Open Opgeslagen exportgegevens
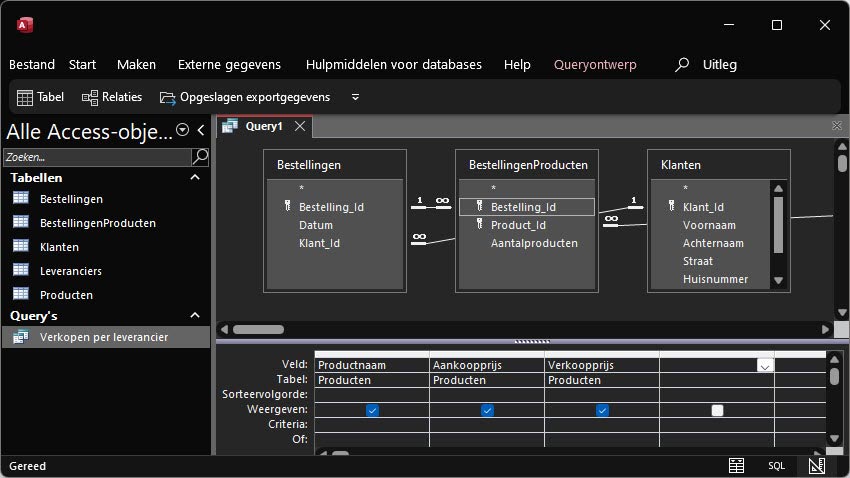This screenshot has height=478, width=850. [245, 98]
